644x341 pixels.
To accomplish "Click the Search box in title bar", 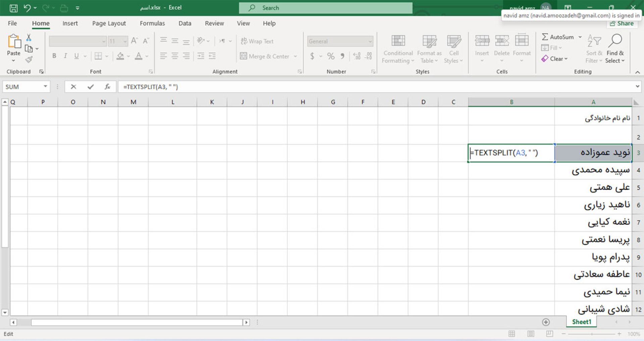I will 325,8.
